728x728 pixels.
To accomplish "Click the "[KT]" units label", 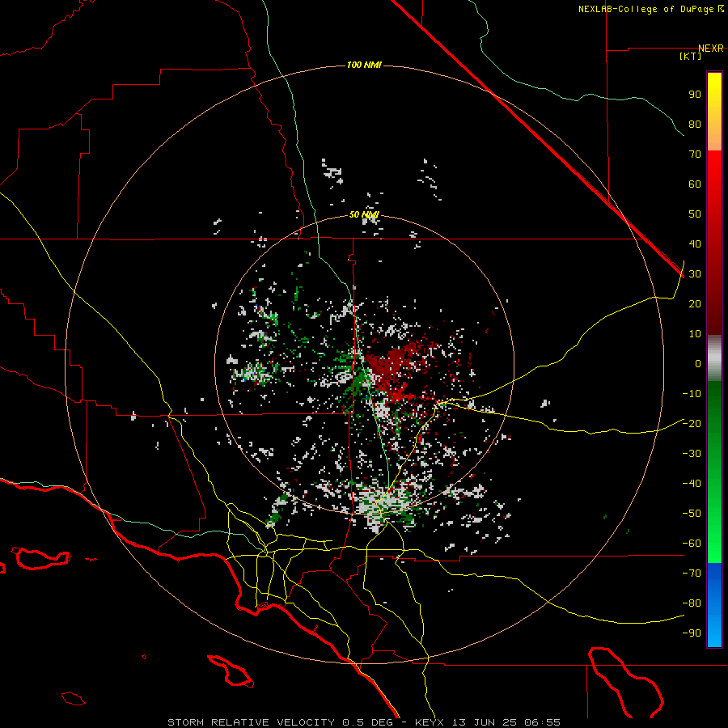I will (691, 56).
